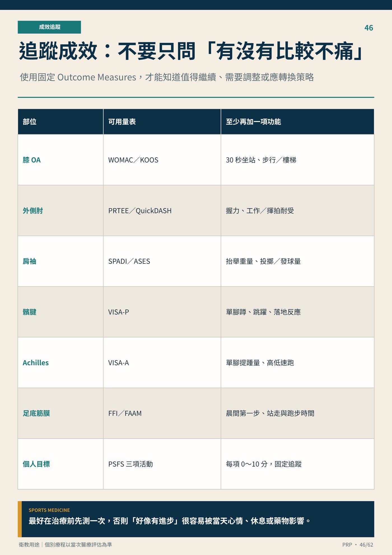Select the 髕腱 row label
Image resolution: width=392 pixels, height=555 pixels.
[x=29, y=312]
